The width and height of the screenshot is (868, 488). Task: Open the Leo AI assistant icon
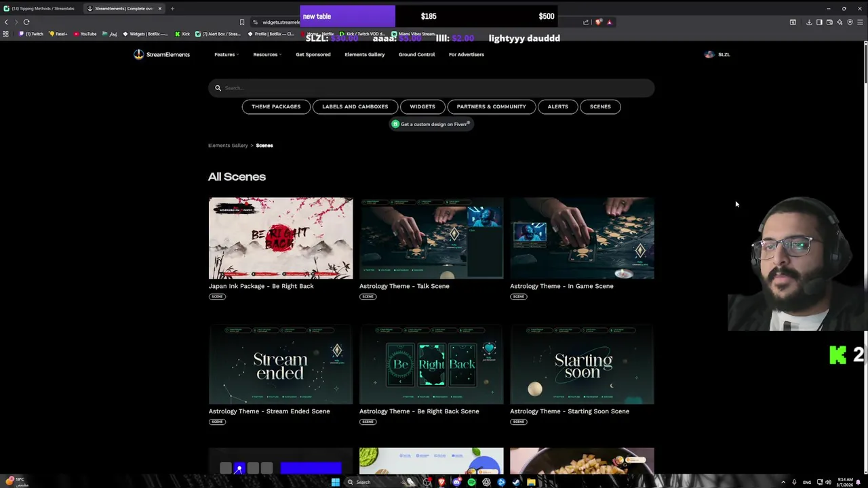[840, 22]
